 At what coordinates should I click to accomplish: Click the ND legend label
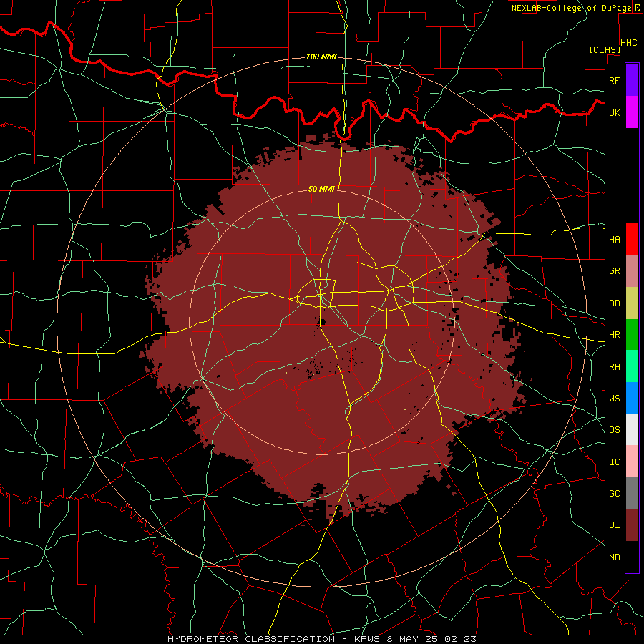tap(614, 557)
